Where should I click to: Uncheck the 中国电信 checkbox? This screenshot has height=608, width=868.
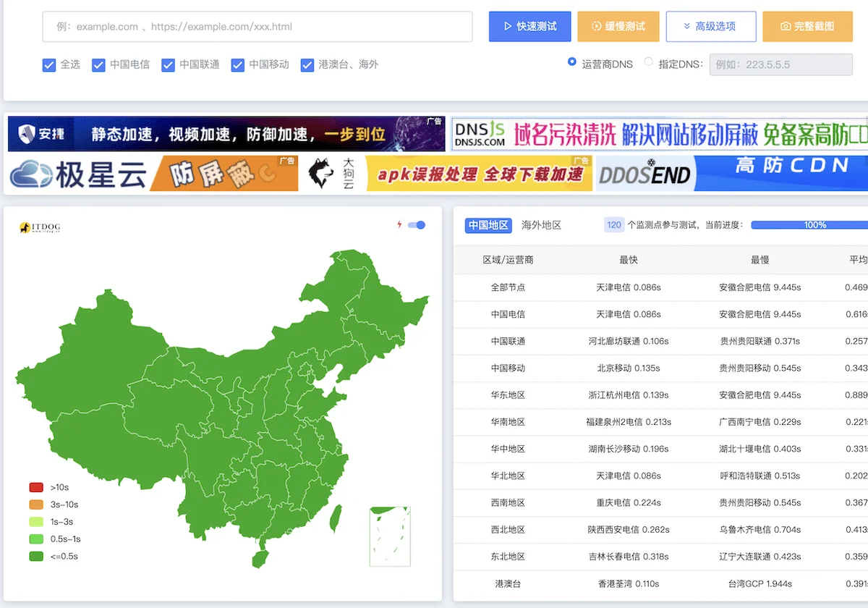pos(98,65)
